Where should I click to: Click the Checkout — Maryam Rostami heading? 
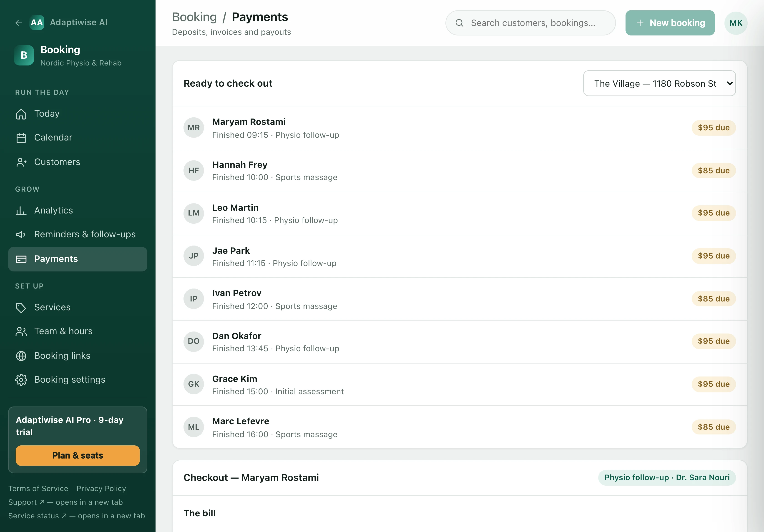point(251,477)
